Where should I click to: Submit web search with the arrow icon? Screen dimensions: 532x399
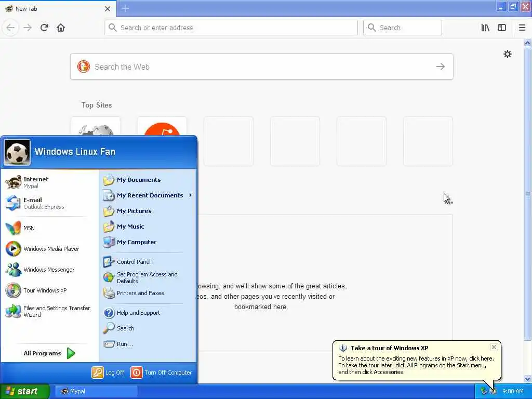pos(441,66)
